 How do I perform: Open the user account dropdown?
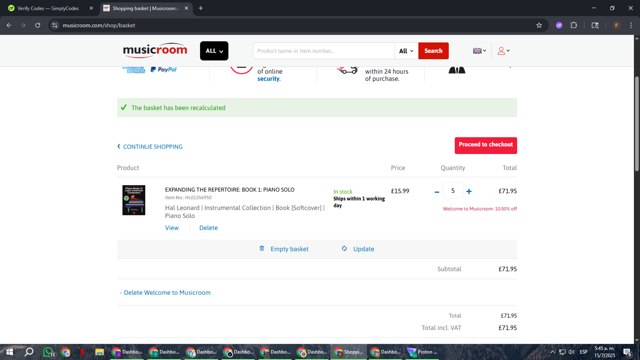tap(503, 51)
